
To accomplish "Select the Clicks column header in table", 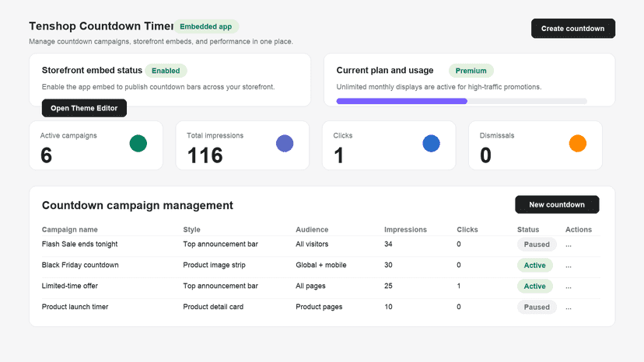I will (467, 229).
